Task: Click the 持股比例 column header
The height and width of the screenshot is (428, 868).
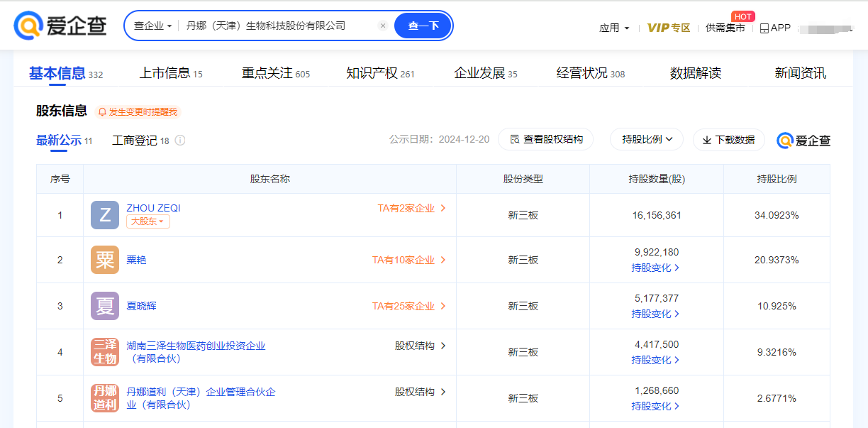Action: click(x=777, y=179)
